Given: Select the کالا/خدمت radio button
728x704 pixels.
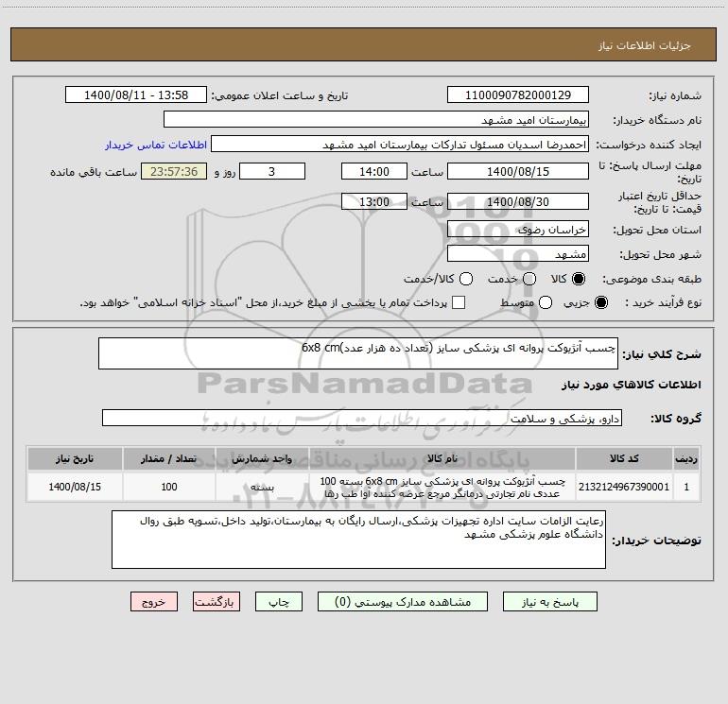Looking at the screenshot, I should (466, 279).
